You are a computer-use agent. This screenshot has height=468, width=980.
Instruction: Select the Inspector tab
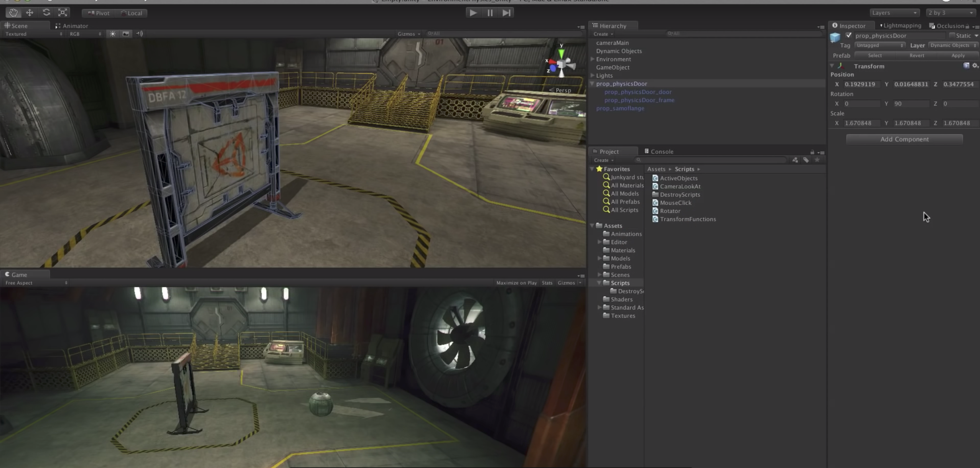[851, 25]
